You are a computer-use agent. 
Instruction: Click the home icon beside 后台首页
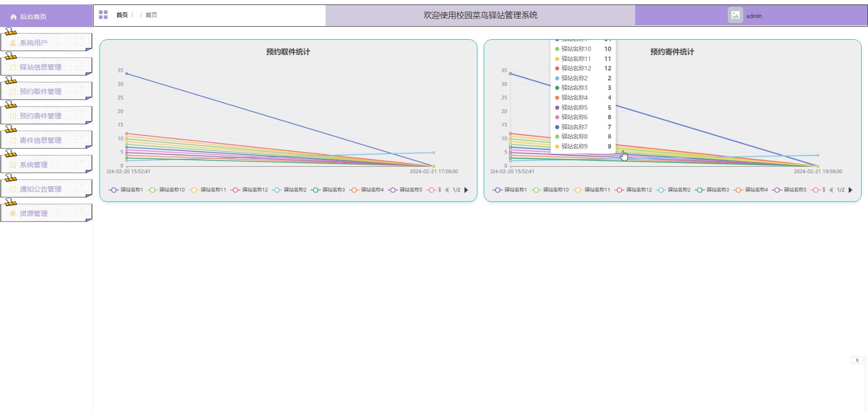pos(14,17)
